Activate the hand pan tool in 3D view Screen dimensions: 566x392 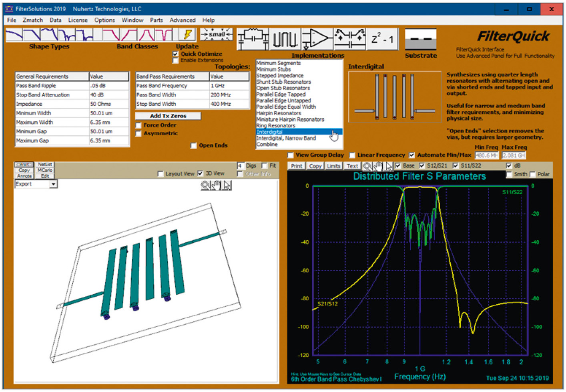click(216, 185)
